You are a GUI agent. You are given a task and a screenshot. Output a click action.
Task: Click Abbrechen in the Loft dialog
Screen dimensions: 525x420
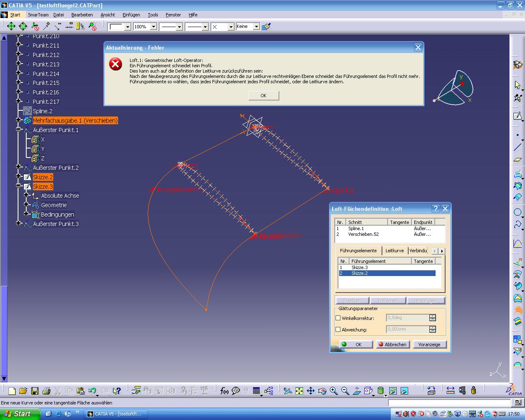click(x=393, y=345)
